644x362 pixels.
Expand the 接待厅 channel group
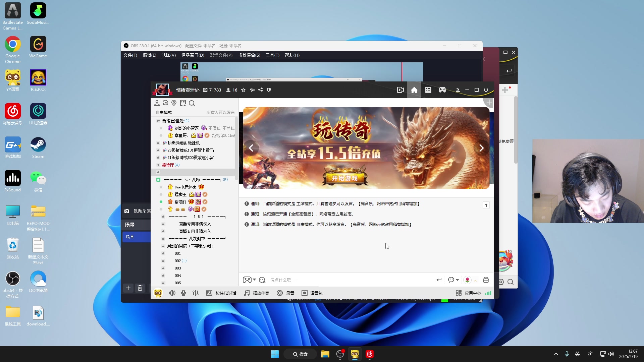[158, 165]
